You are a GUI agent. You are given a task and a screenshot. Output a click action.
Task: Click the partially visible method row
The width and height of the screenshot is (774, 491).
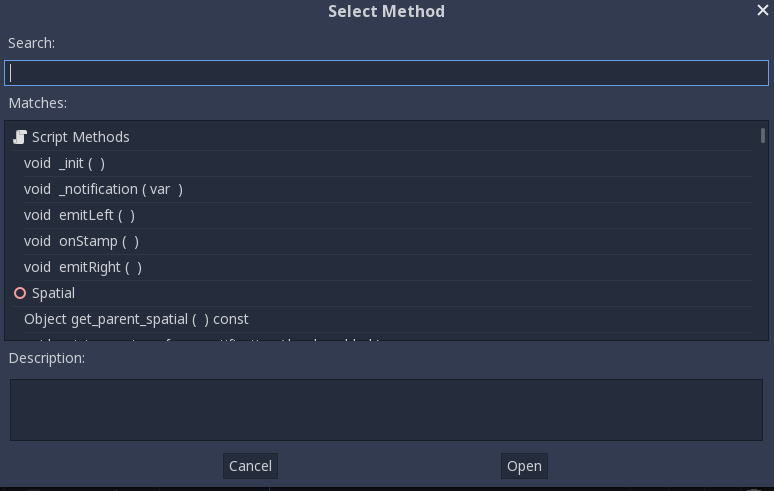coord(383,337)
